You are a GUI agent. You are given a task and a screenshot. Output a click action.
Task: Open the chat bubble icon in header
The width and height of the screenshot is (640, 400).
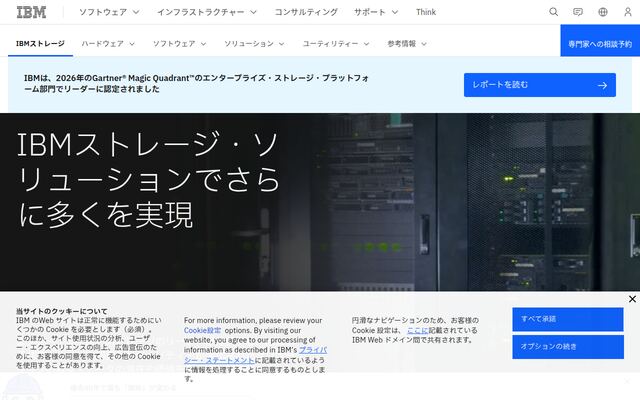[578, 12]
